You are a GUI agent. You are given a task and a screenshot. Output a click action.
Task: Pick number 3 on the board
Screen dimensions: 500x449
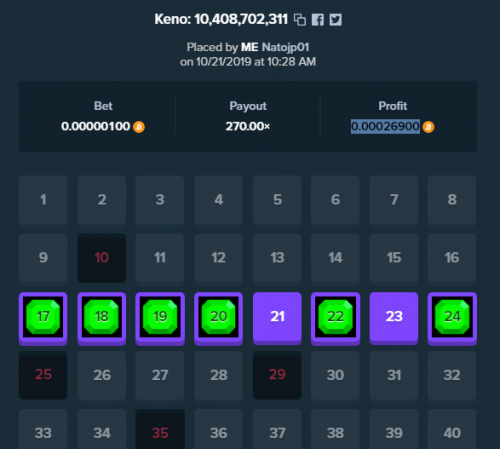click(160, 200)
